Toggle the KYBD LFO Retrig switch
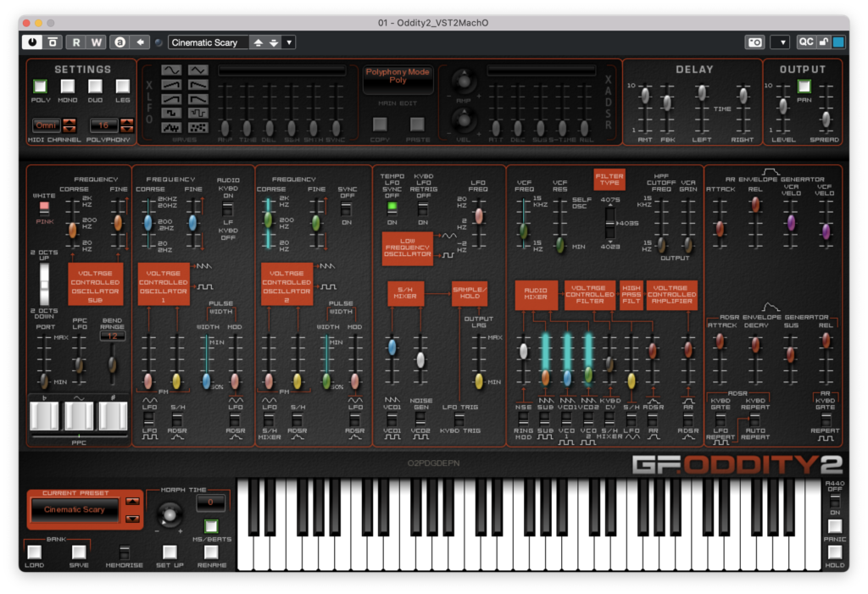This screenshot has width=868, height=594. point(423,208)
